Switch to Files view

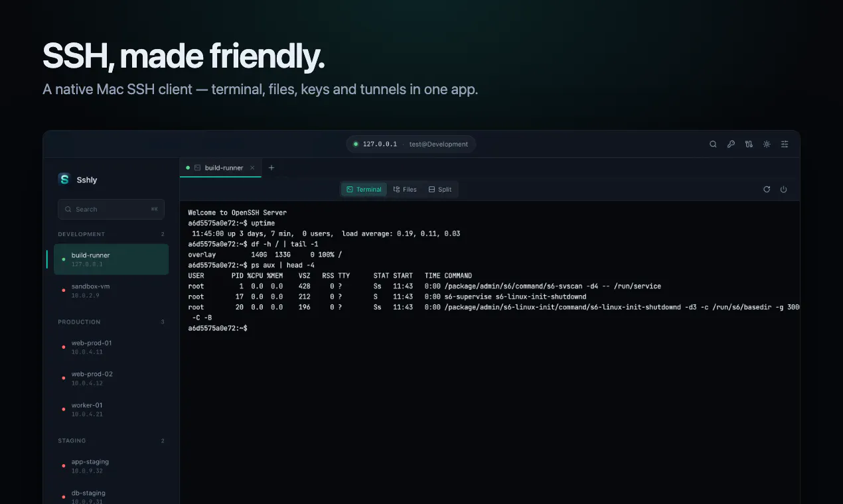click(x=405, y=190)
